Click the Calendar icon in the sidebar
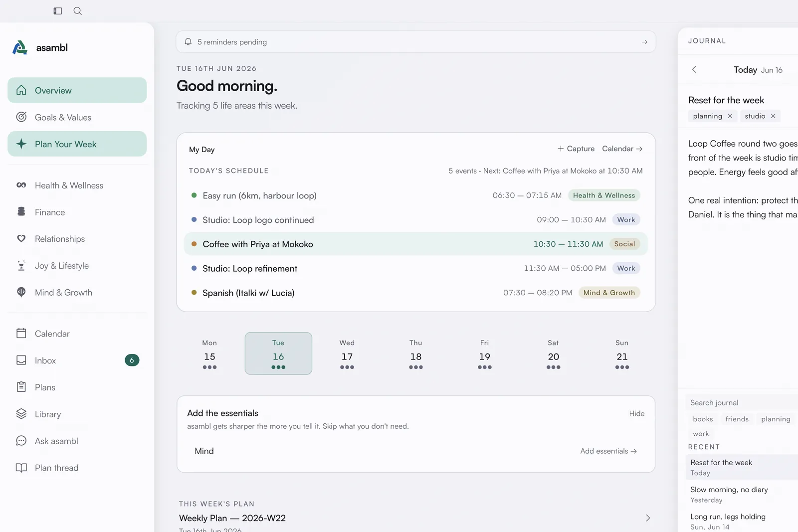798x532 pixels. tap(21, 334)
